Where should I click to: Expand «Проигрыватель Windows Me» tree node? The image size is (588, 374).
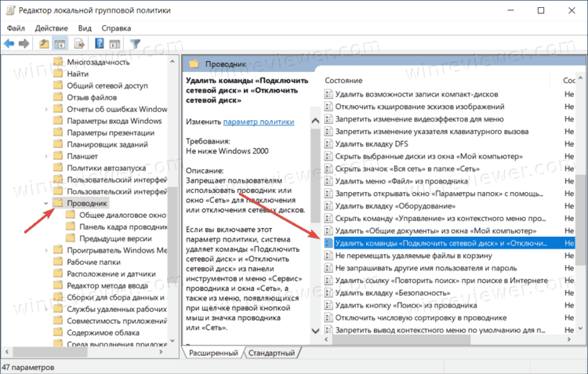tap(46, 250)
